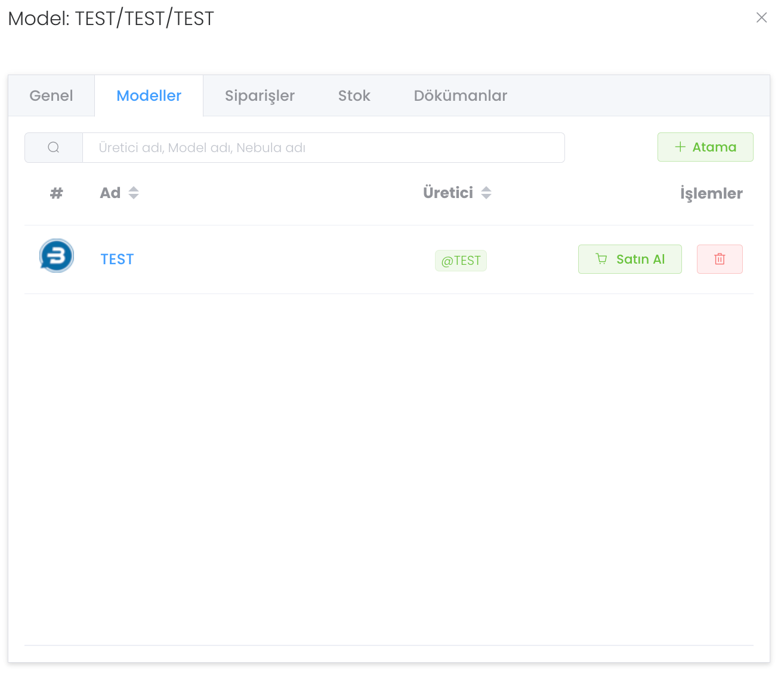Viewport: 784px width, 680px height.
Task: Switch to the Genel tab
Action: tap(51, 96)
